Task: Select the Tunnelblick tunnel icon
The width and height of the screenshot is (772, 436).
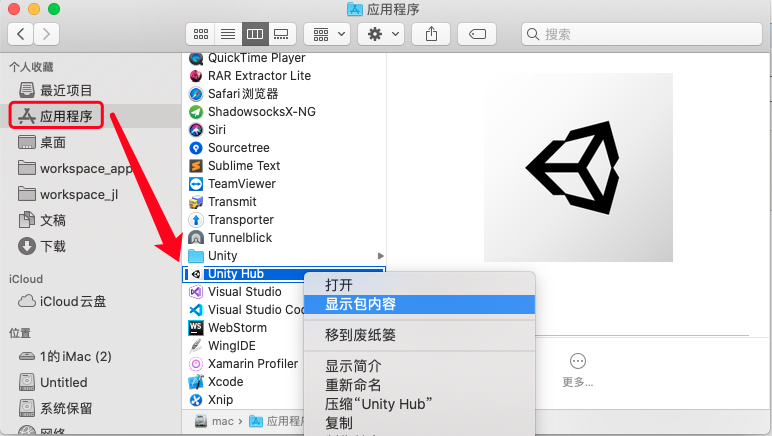Action: coord(196,238)
